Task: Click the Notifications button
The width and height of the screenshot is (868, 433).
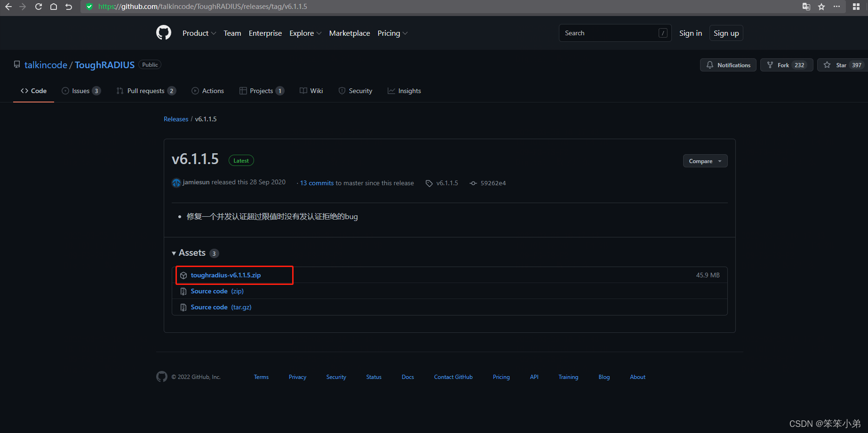Action: pos(728,65)
